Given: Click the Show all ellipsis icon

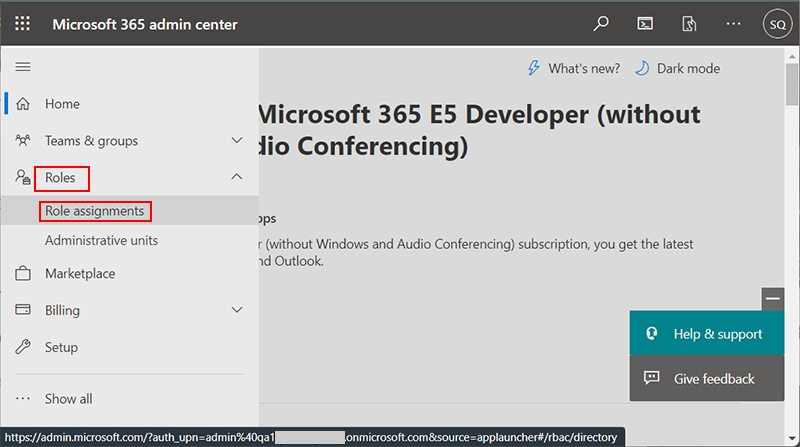Looking at the screenshot, I should pos(23,399).
